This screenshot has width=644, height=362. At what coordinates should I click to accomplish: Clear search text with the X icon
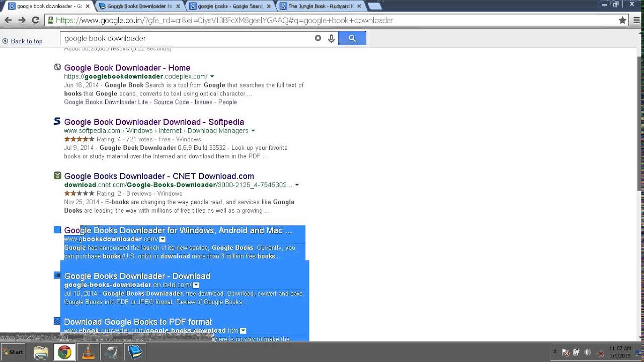[318, 38]
